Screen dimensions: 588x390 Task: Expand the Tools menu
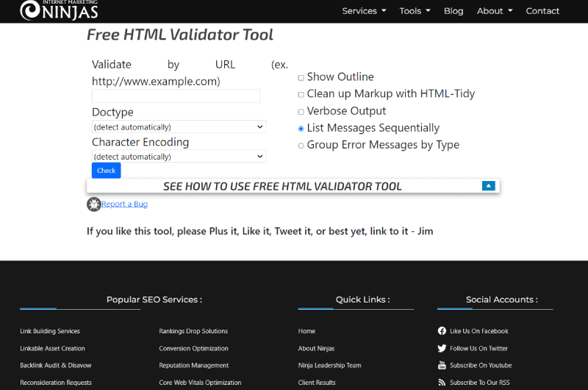pyautogui.click(x=415, y=11)
